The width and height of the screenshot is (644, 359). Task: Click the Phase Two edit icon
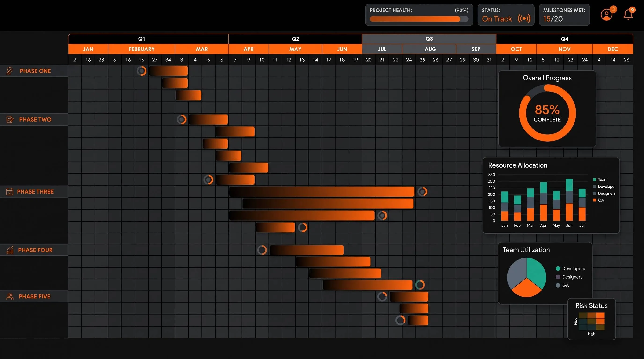(x=10, y=120)
